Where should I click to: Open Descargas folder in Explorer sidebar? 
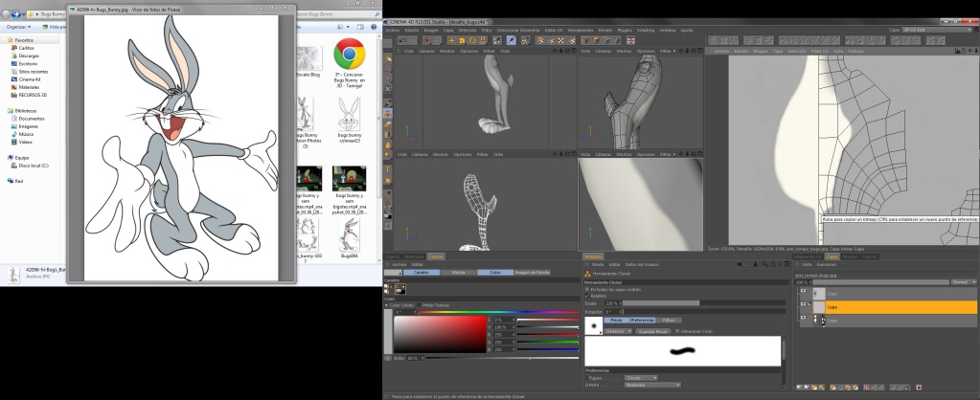pyautogui.click(x=29, y=56)
